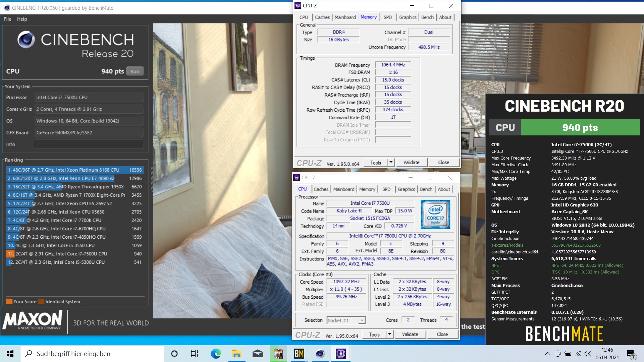Image resolution: width=644 pixels, height=362 pixels.
Task: Switch to CPU-Z taskbar icon
Action: (340, 354)
